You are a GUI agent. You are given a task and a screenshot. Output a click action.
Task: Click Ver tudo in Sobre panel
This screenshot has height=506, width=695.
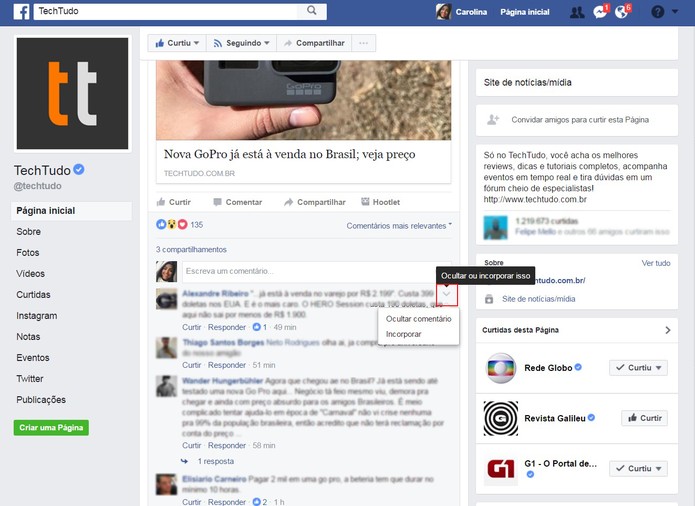pyautogui.click(x=656, y=263)
